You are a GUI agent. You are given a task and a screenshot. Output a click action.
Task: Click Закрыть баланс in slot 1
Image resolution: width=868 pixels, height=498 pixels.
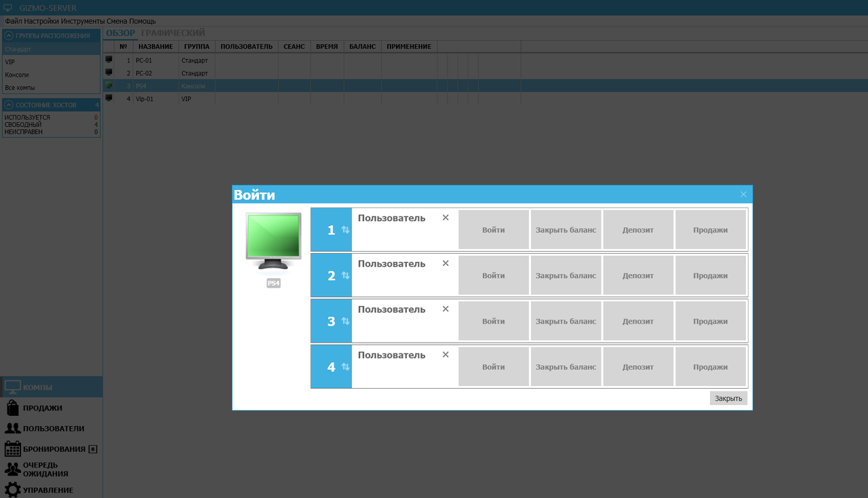[566, 230]
